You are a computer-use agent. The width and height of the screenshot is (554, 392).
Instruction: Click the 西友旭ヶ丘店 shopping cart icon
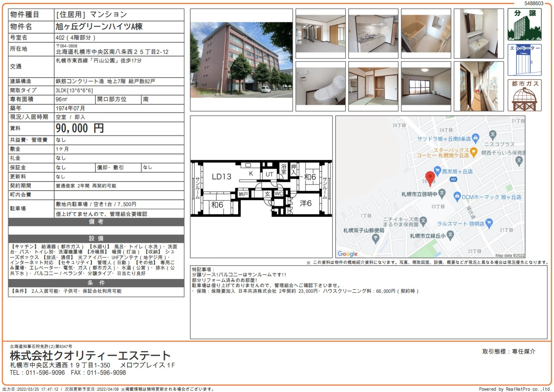pyautogui.click(x=437, y=170)
